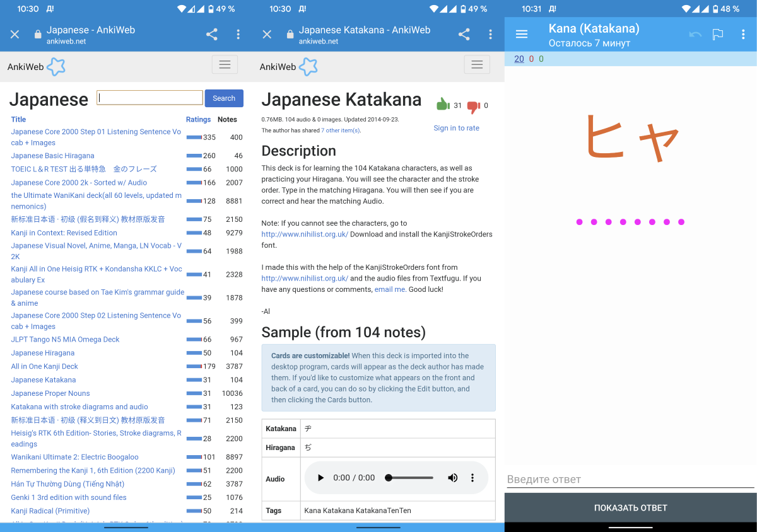
Task: Open Hán Tự Thường Dùng deck
Action: (x=67, y=484)
